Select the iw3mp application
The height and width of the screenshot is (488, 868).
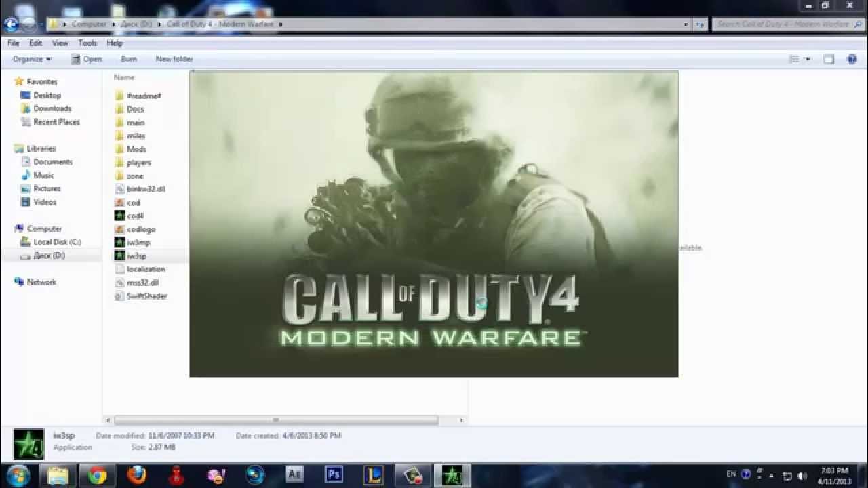133,243
